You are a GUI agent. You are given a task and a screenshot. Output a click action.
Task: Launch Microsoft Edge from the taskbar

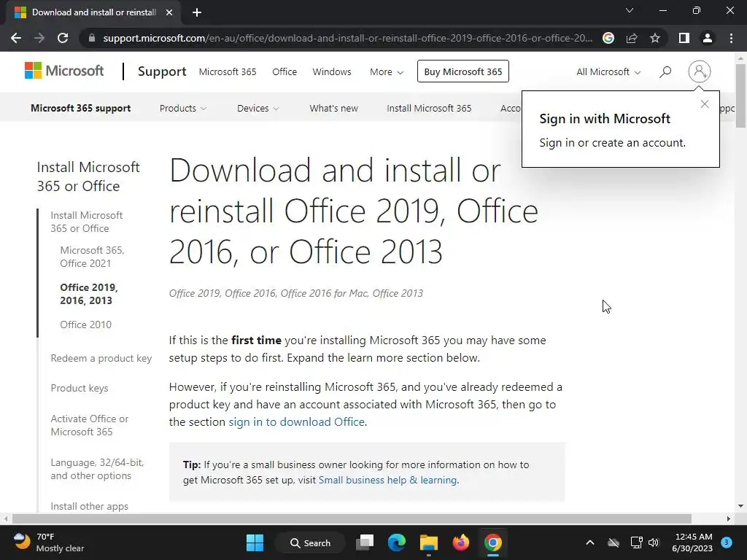[397, 542]
